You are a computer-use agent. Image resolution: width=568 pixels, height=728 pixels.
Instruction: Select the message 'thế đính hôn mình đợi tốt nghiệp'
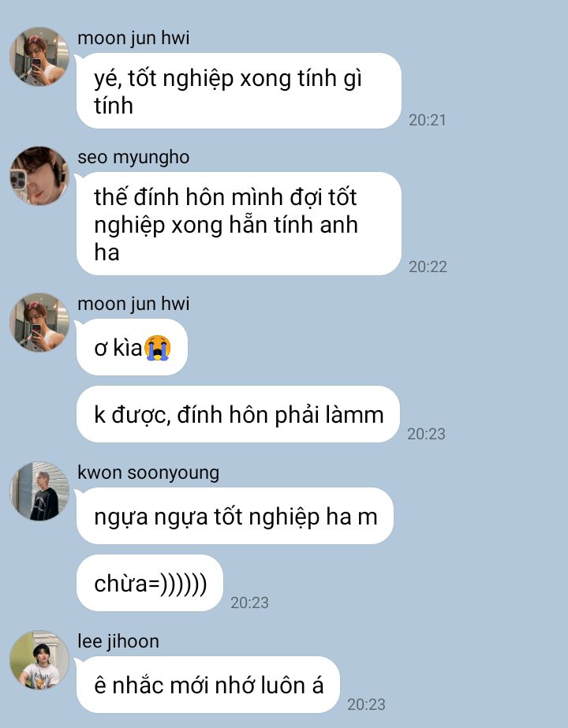click(x=239, y=224)
